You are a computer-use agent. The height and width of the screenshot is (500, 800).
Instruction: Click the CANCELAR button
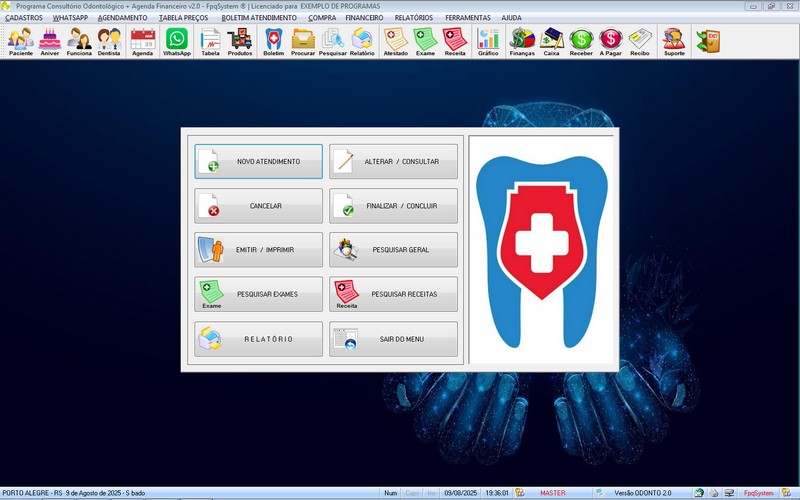259,206
